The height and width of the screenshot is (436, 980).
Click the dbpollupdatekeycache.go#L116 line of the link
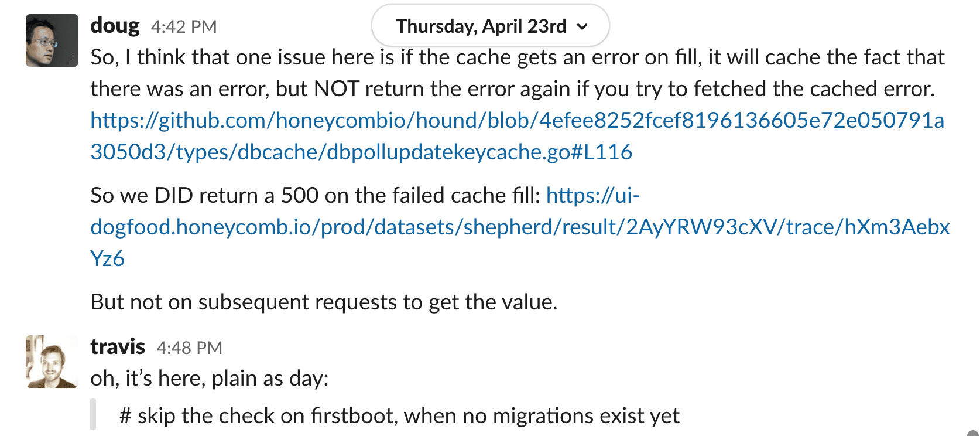click(x=361, y=152)
